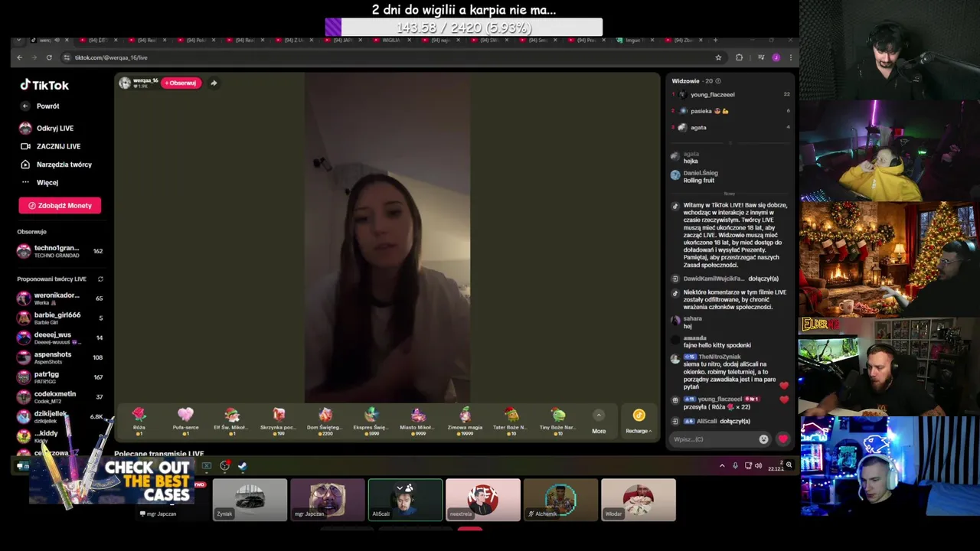Send the Zimowa magia gift
Viewport: 980px width, 551px height.
[465, 422]
